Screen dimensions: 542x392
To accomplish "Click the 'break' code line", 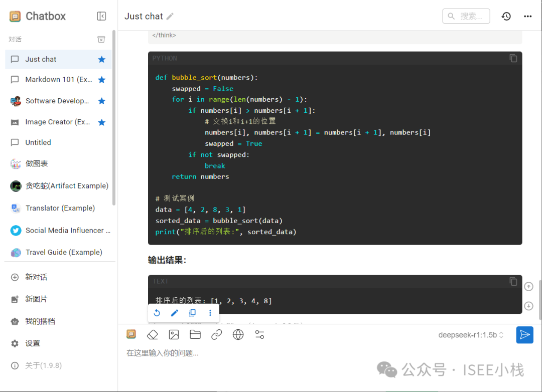I will point(215,166).
